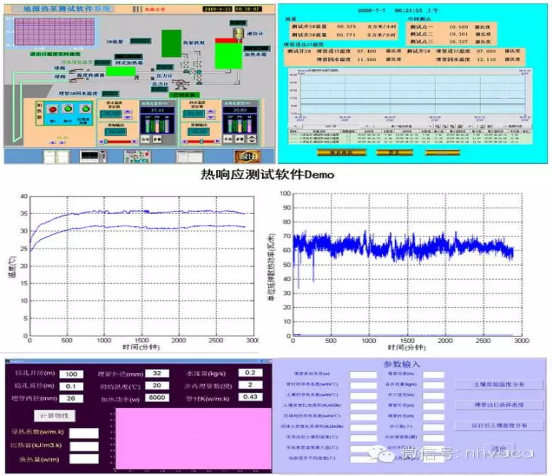553x476 pixels.
Task: Decrease right return water temperature setpoint
Action: pyautogui.click(x=211, y=117)
